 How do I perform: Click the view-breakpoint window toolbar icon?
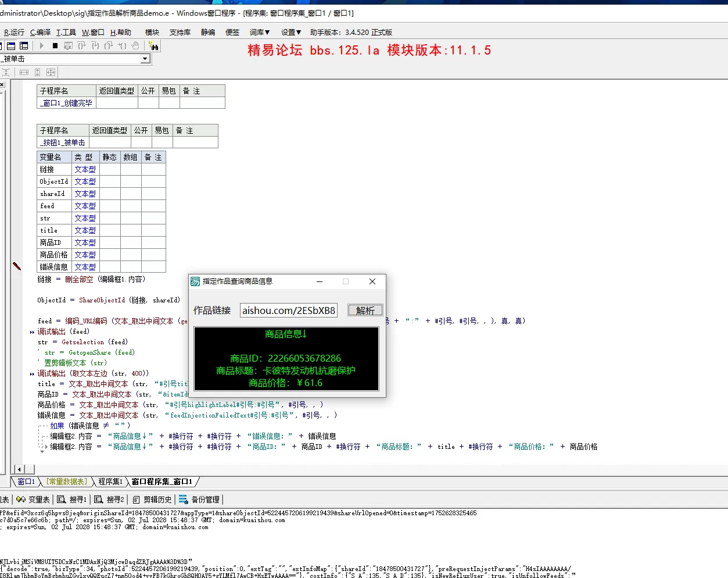(x=68, y=45)
